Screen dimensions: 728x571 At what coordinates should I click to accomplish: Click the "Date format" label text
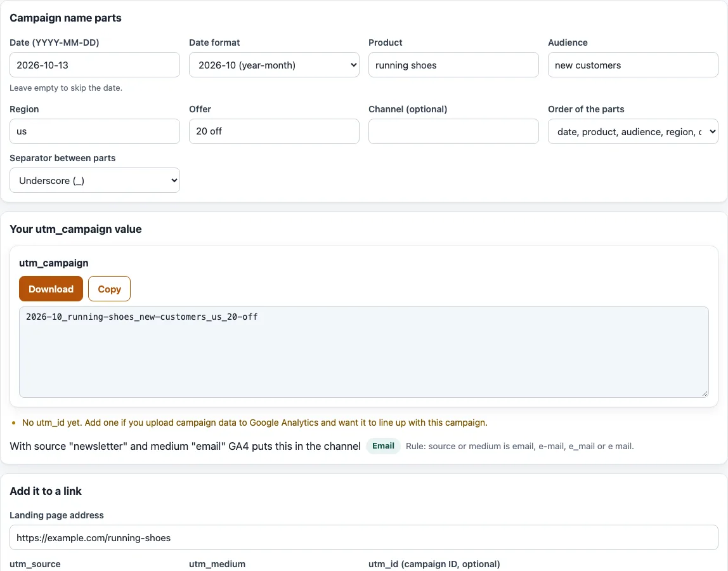pos(214,43)
